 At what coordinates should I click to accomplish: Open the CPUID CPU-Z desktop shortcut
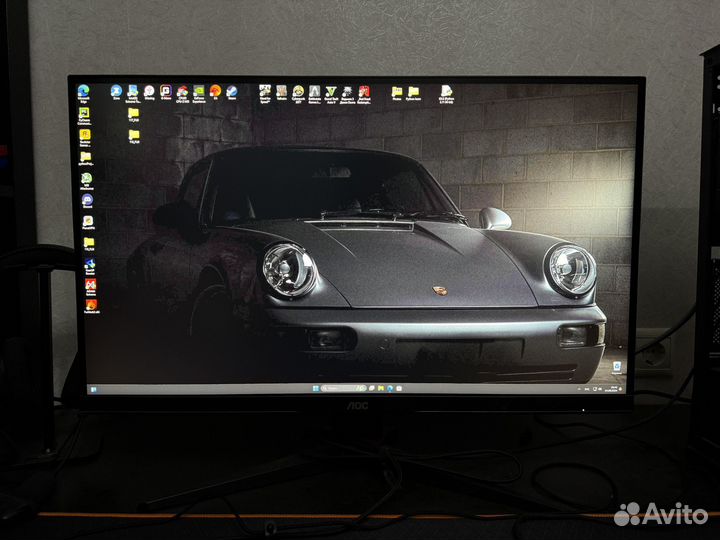[182, 94]
